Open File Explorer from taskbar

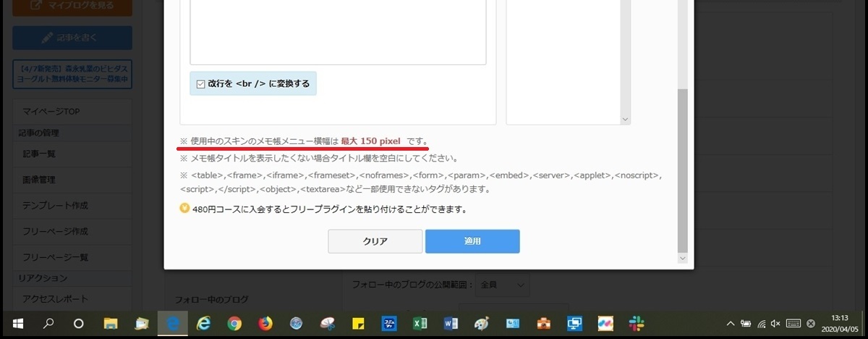[x=111, y=324]
